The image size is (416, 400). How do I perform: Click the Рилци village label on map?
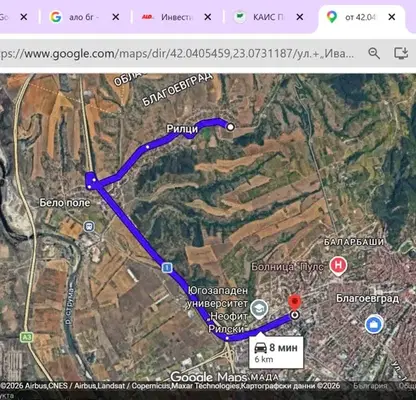(182, 129)
